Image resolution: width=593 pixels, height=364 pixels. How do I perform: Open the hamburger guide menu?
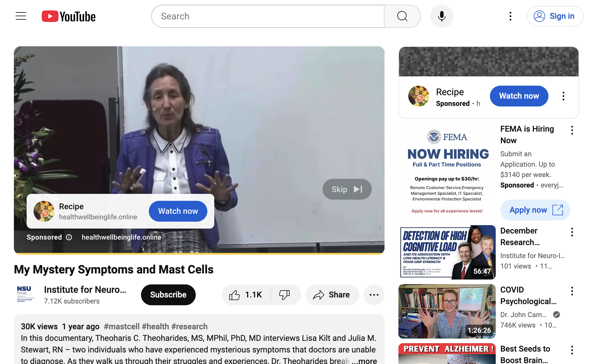(21, 16)
